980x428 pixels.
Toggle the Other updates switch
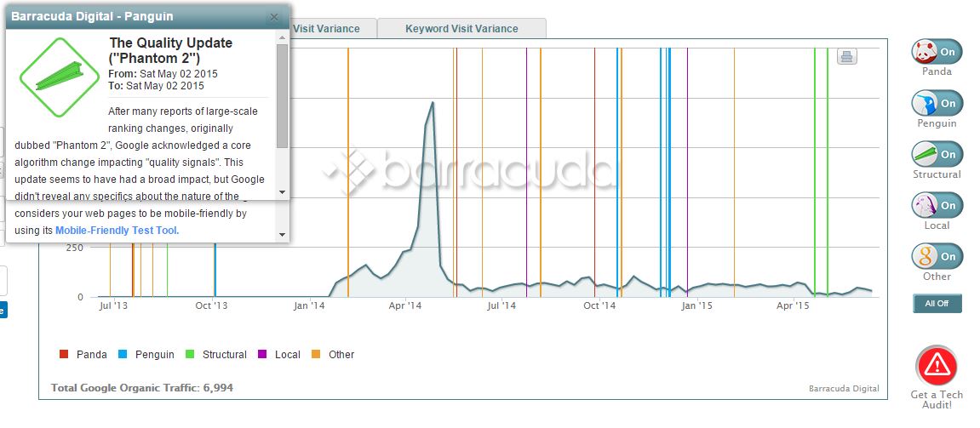(937, 257)
